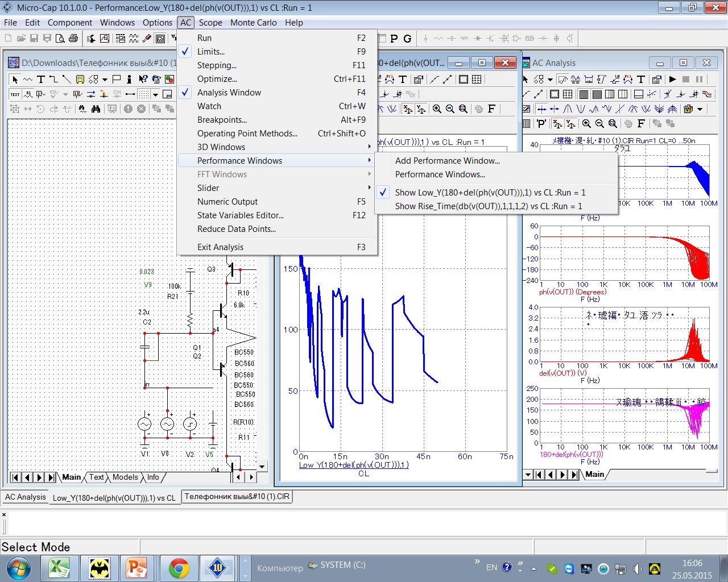
Task: Select the AC Analysis bottom window tab
Action: point(25,497)
